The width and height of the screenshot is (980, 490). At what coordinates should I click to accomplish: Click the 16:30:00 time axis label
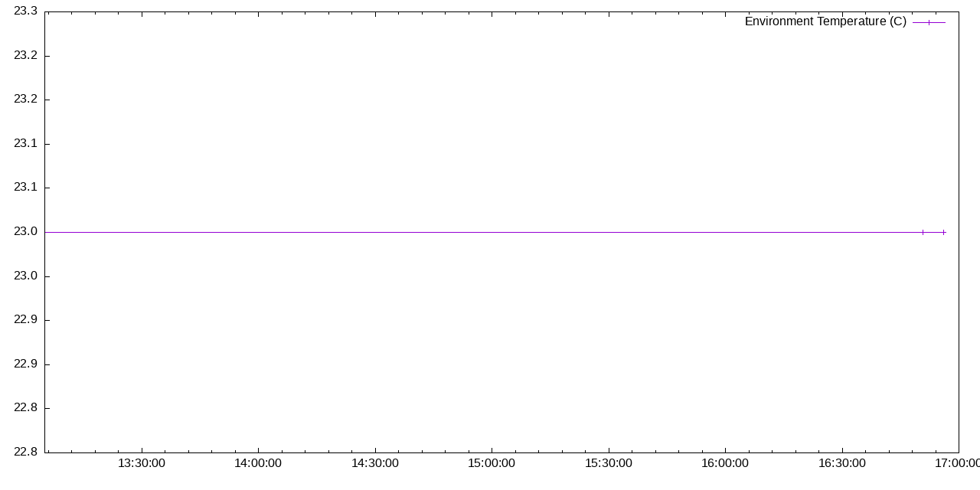coord(844,462)
